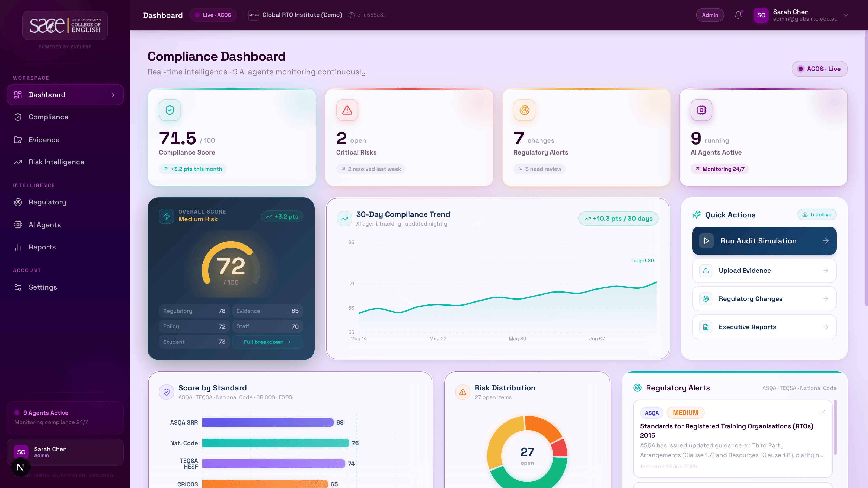Click the Evidence 65 score cell
Image resolution: width=868 pixels, height=488 pixels.
267,311
